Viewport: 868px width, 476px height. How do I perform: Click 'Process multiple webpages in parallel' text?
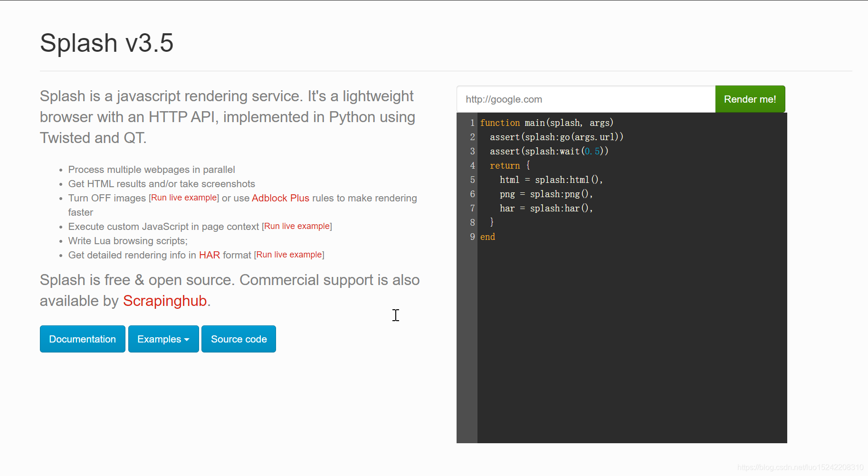pos(152,170)
